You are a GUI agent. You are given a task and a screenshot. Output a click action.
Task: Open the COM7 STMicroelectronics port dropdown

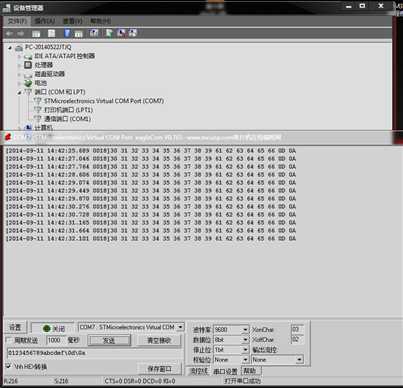pos(180,327)
